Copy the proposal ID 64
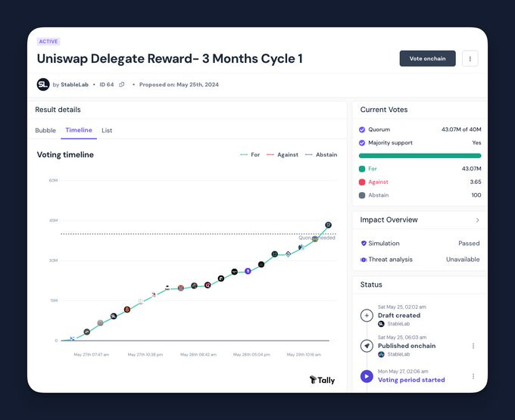This screenshot has width=515, height=420. pos(122,84)
